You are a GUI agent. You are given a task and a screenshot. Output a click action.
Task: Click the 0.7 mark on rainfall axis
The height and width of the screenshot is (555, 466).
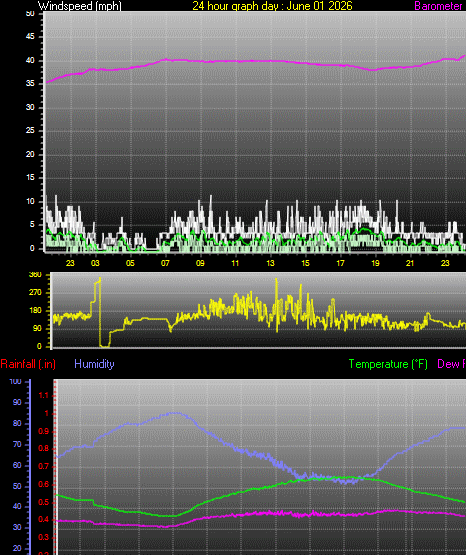[44, 467]
